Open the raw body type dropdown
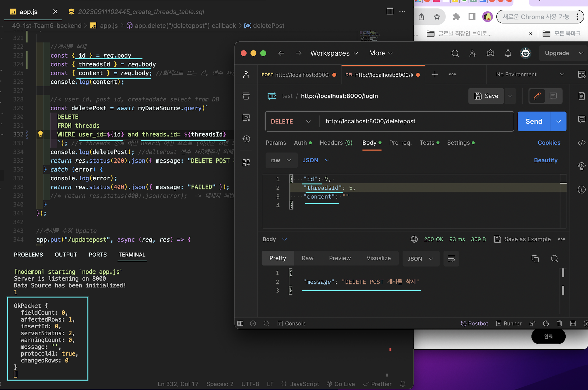The height and width of the screenshot is (390, 588). click(281, 160)
